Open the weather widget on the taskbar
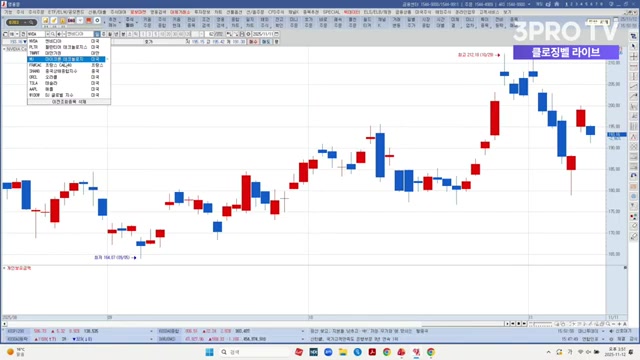Screen dimensions: 640x360 coord(16,352)
